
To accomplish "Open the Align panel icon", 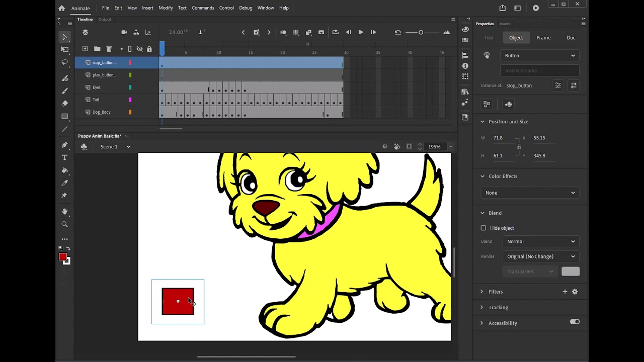I will click(x=465, y=55).
